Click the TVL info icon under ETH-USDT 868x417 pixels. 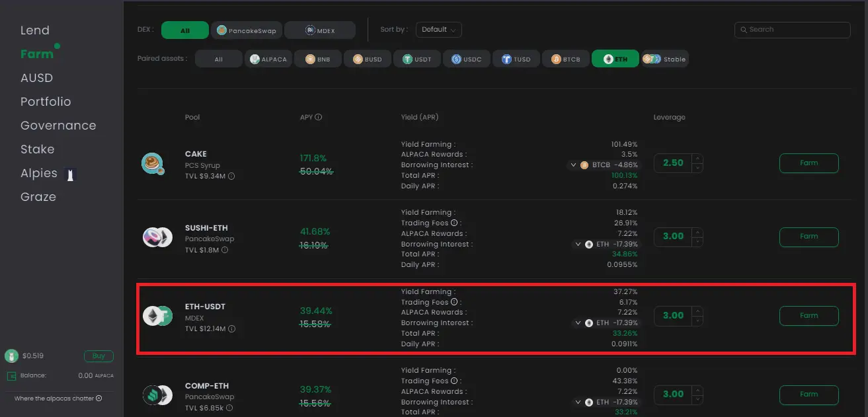click(x=231, y=329)
